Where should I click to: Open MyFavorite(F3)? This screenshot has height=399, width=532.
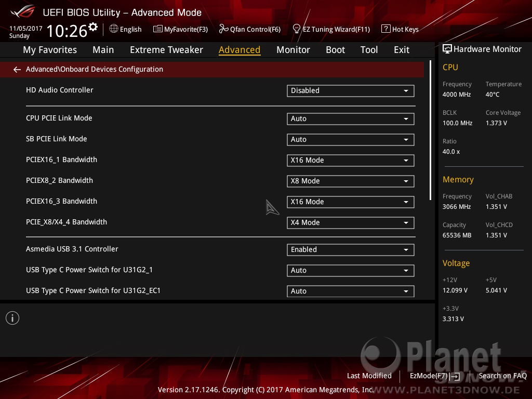pos(180,29)
